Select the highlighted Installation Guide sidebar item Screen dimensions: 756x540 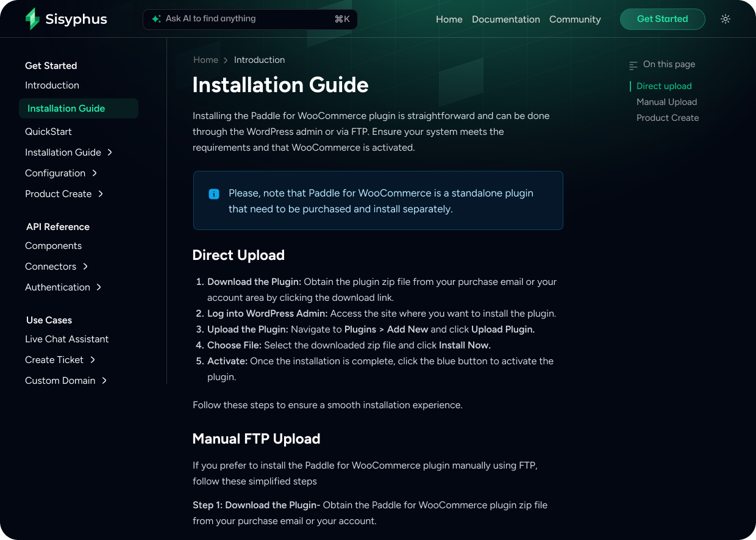coord(79,109)
